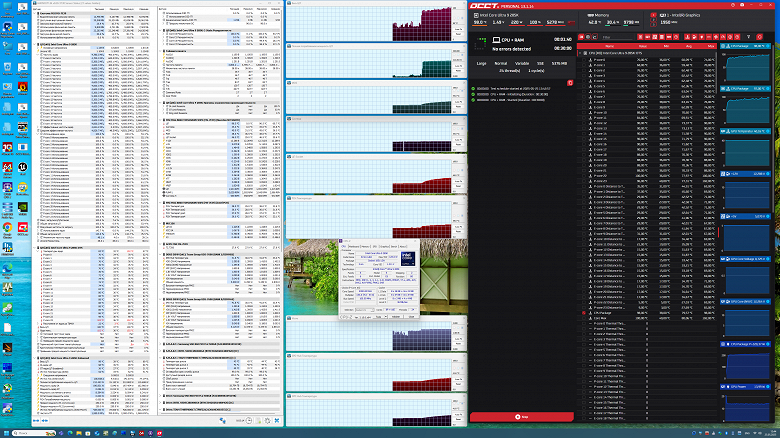Switch to the Graphics tab in CPU-Z
780x438 pixels.
[385, 246]
